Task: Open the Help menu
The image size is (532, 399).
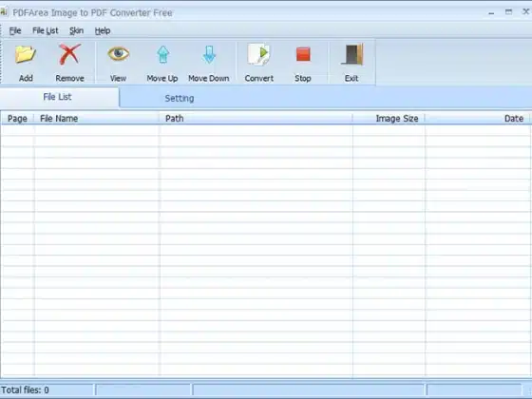Action: click(103, 30)
